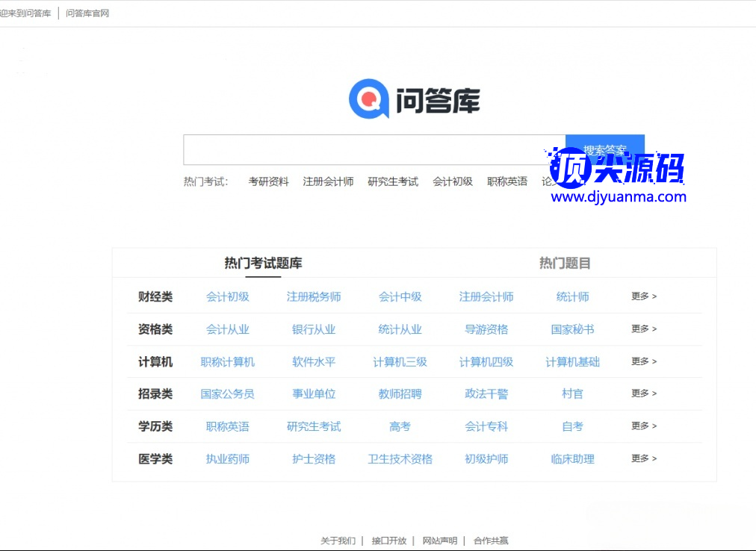
Task: Show 更多 for the 医学类 row
Action: click(643, 458)
